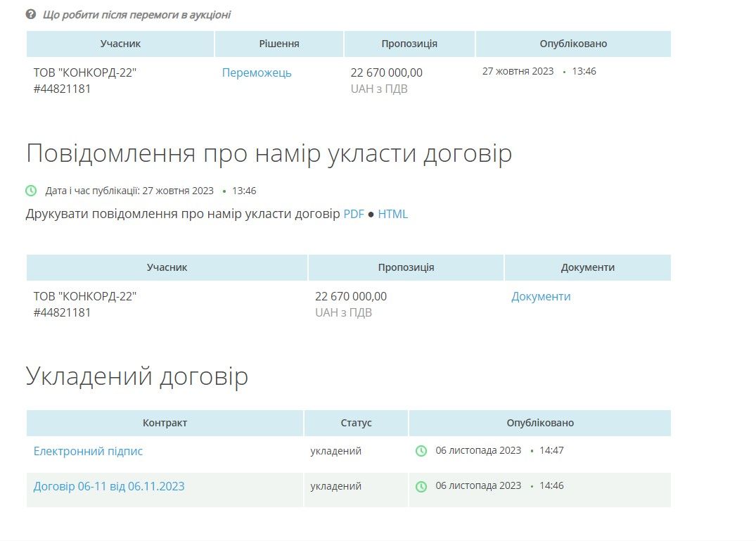Click green clock icon next to 14:46 timestamp
This screenshot has width=756, height=541.
tap(423, 485)
